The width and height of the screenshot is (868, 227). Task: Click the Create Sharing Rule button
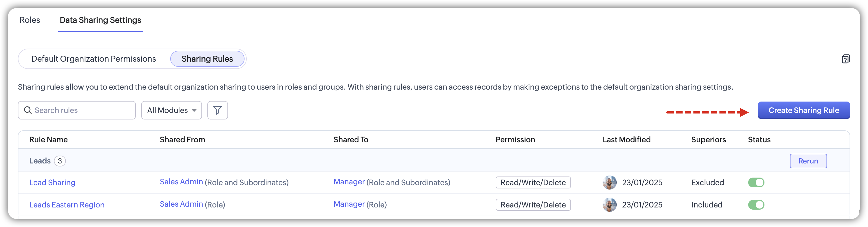(x=803, y=110)
